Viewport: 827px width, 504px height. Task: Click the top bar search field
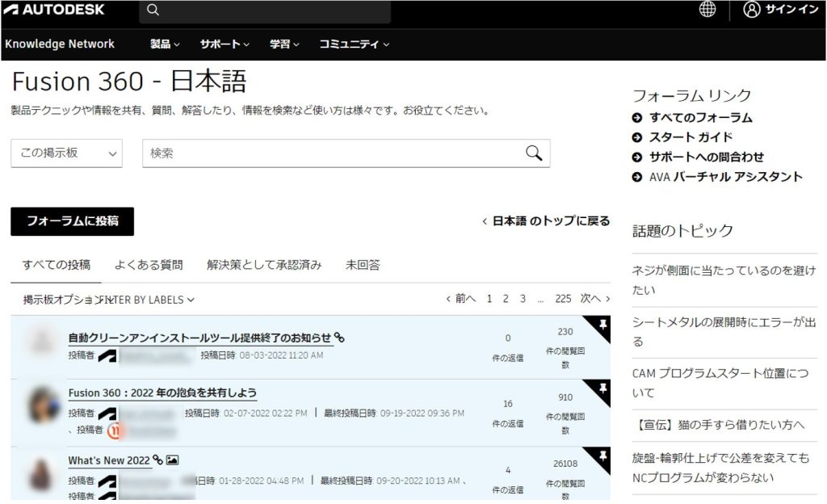(x=265, y=10)
